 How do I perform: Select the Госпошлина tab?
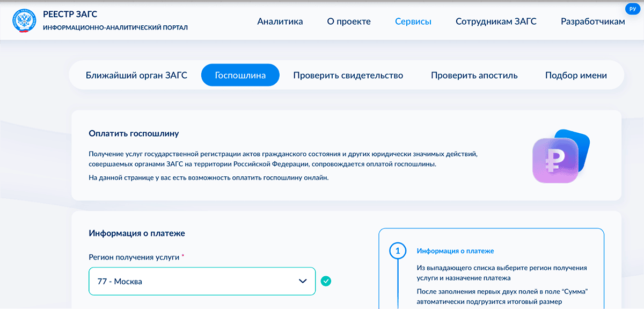click(x=240, y=75)
